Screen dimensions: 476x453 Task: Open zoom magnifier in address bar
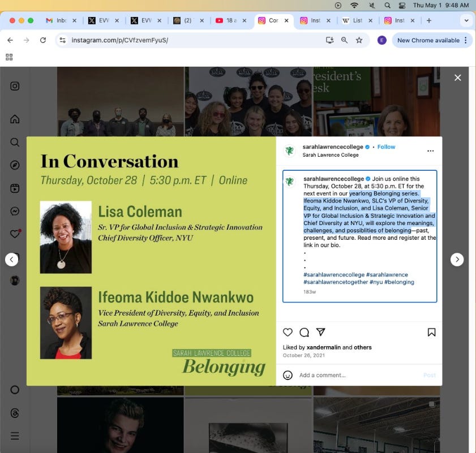tap(344, 40)
